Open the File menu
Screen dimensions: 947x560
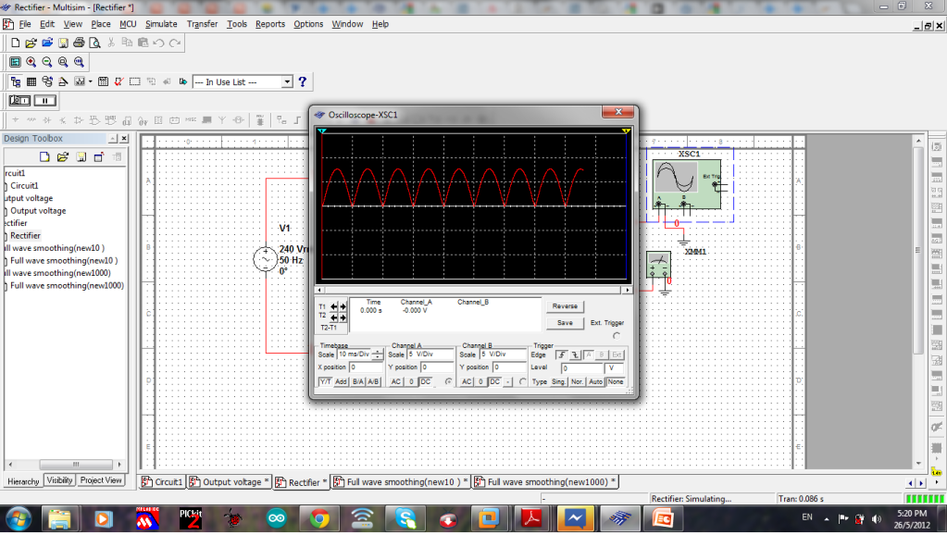tap(25, 24)
